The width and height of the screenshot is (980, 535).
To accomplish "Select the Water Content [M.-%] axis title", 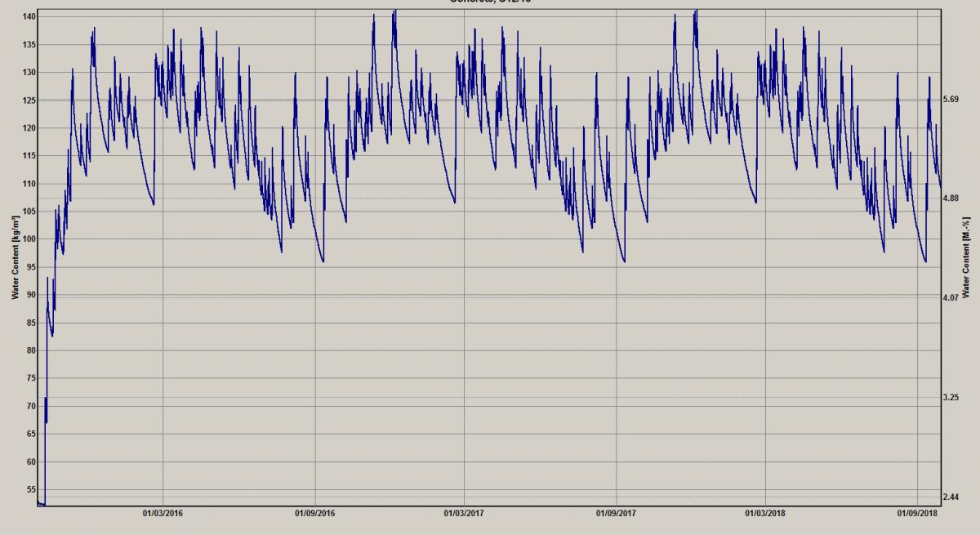I will tap(964, 257).
